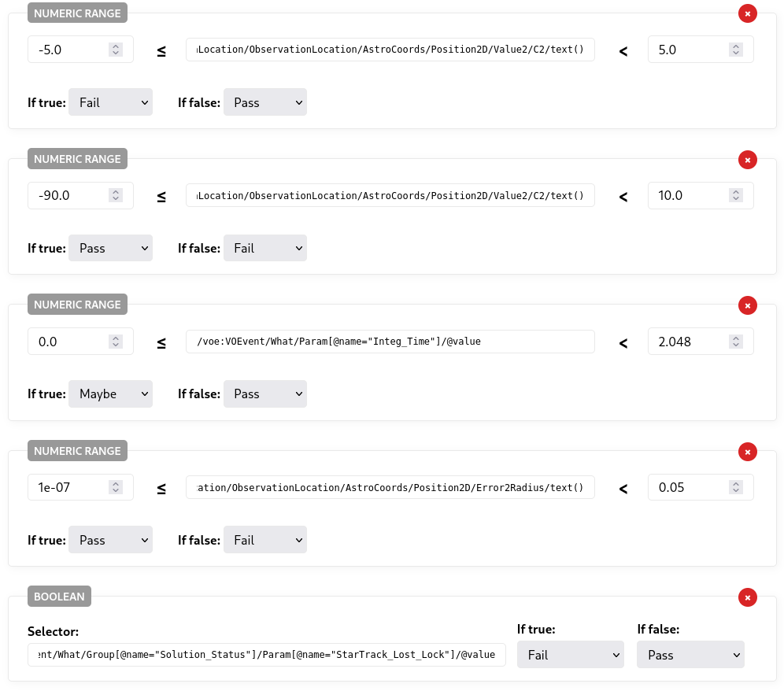Open the boolean filter's 'If false' Pass dropdown

click(x=690, y=655)
